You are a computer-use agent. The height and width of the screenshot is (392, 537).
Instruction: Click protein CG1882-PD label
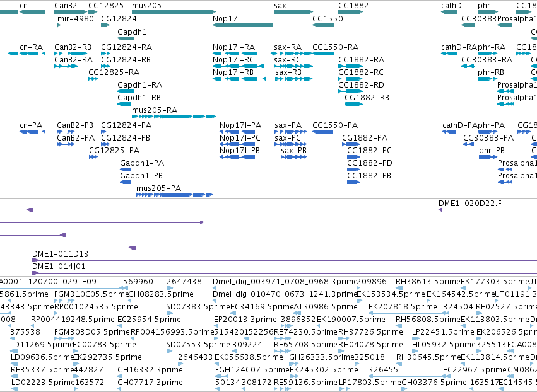coord(370,163)
